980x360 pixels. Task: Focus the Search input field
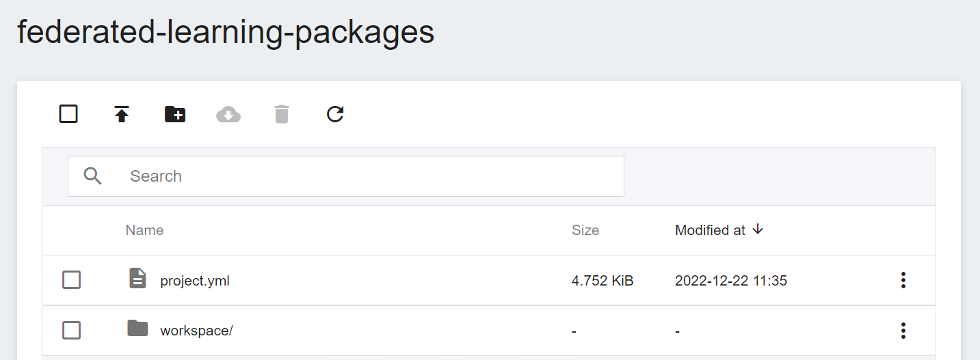[x=346, y=176]
